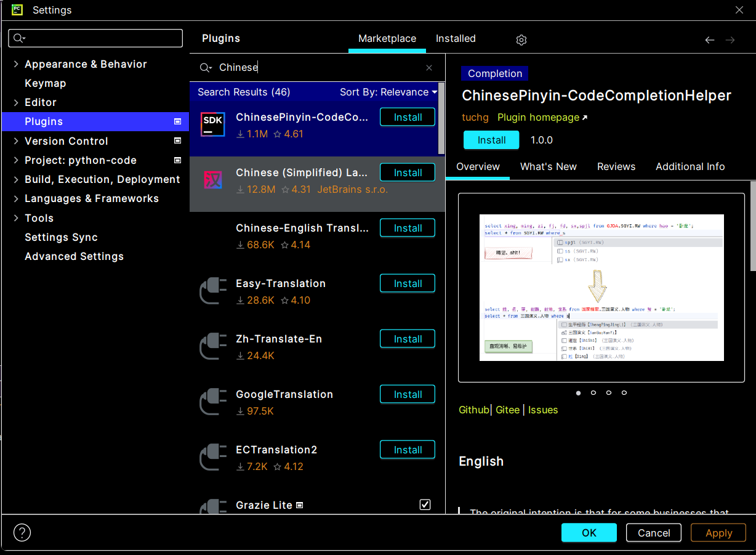The height and width of the screenshot is (555, 756).
Task: Install Chinese-English Translation plugin
Action: coord(408,228)
